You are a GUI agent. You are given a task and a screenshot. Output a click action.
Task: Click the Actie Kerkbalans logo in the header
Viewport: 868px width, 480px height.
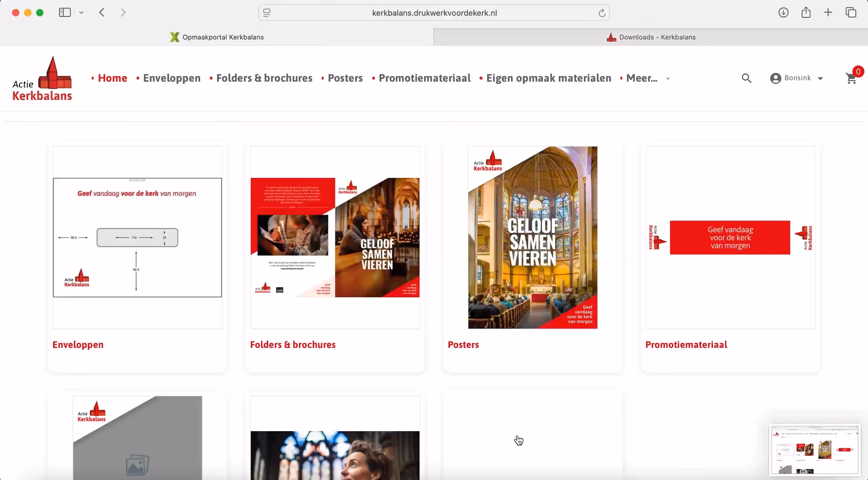[x=42, y=79]
